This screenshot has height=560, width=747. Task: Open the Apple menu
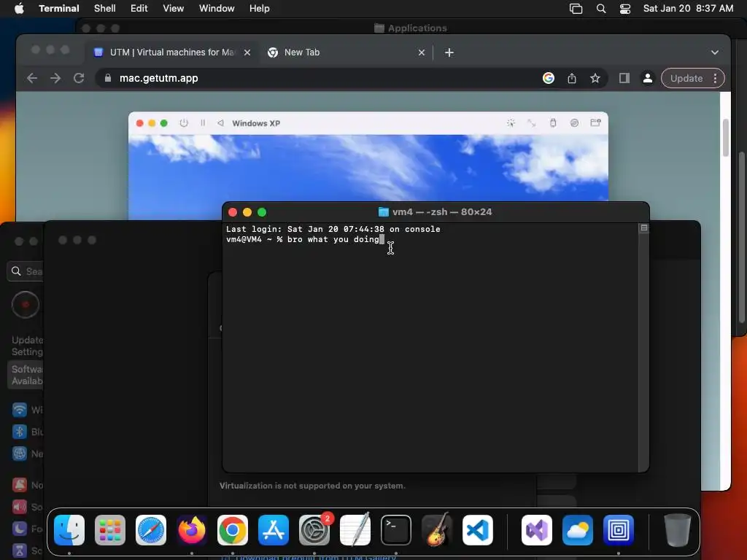[19, 9]
